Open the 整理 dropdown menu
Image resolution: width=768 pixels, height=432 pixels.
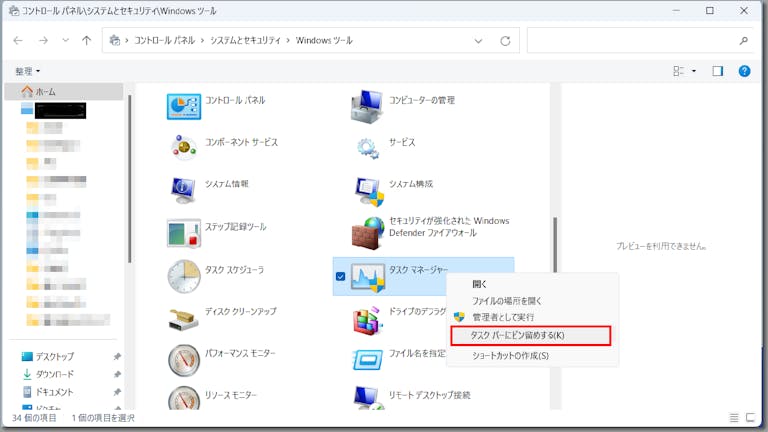pyautogui.click(x=27, y=71)
